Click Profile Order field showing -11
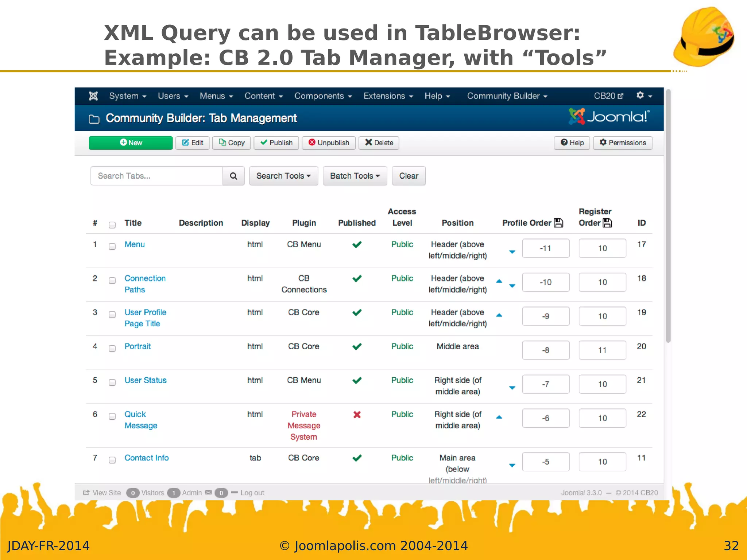The image size is (747, 560). [546, 248]
